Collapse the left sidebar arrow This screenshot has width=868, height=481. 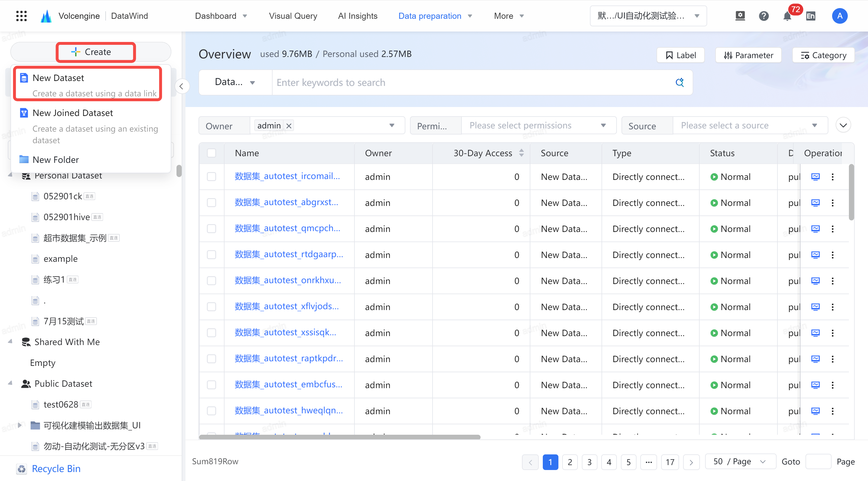coord(182,86)
